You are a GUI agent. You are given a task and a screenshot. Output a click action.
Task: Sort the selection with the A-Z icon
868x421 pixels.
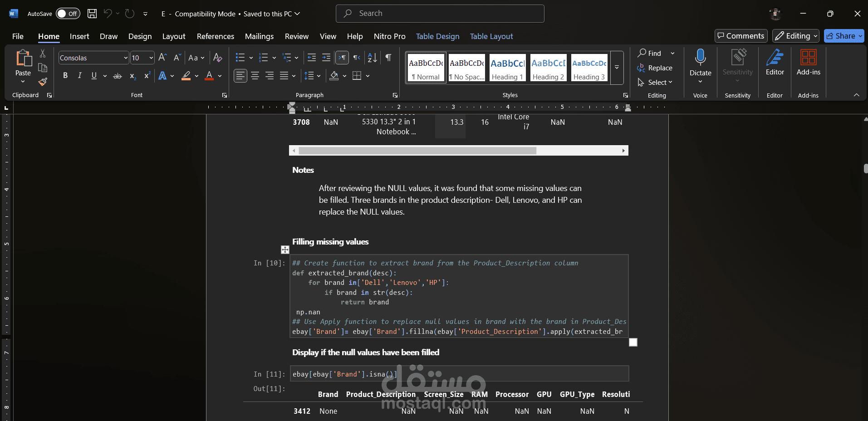[x=373, y=58]
